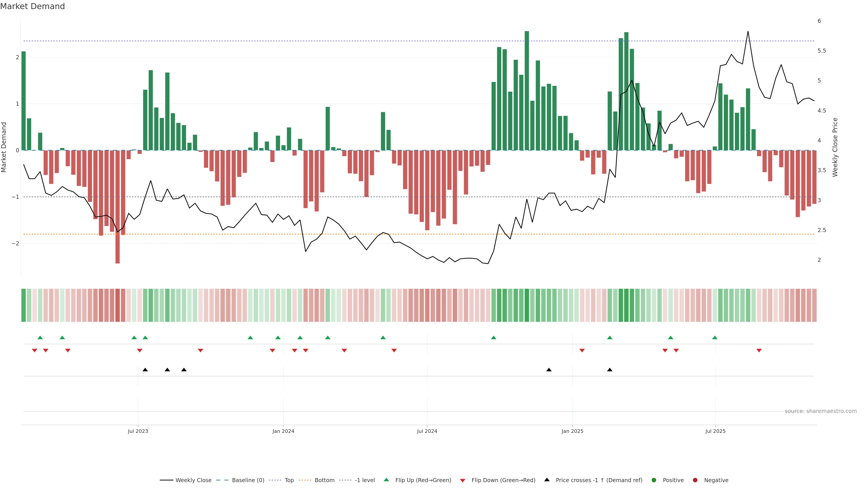Click the Market Demand chart title
The width and height of the screenshot is (868, 488).
tap(32, 6)
